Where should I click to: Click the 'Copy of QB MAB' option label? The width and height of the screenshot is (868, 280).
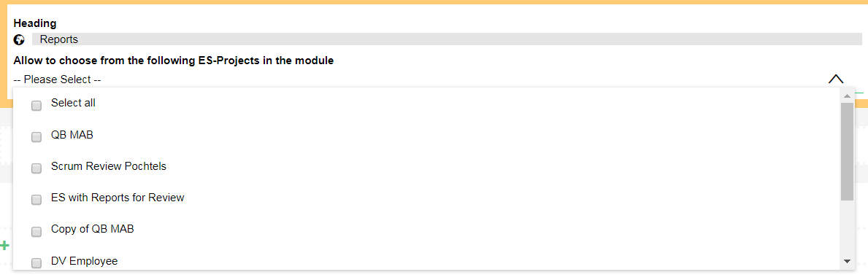(x=93, y=229)
